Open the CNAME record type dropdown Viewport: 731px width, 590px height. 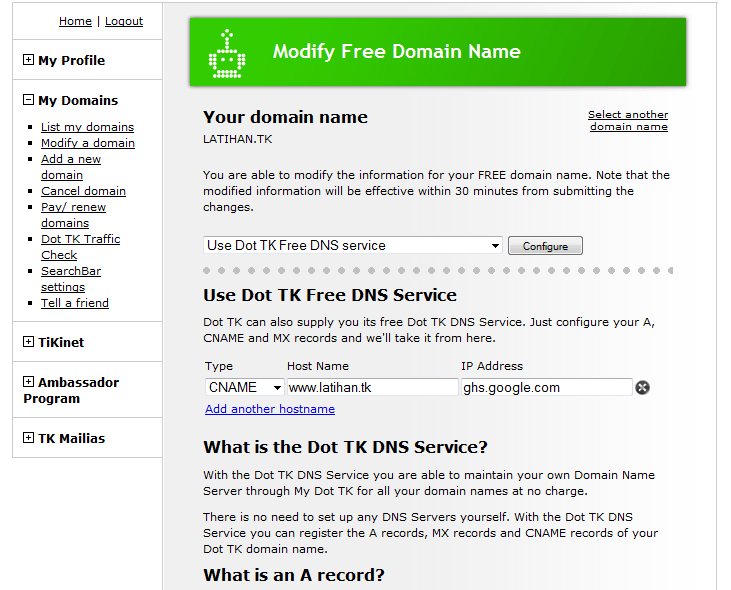pyautogui.click(x=244, y=387)
